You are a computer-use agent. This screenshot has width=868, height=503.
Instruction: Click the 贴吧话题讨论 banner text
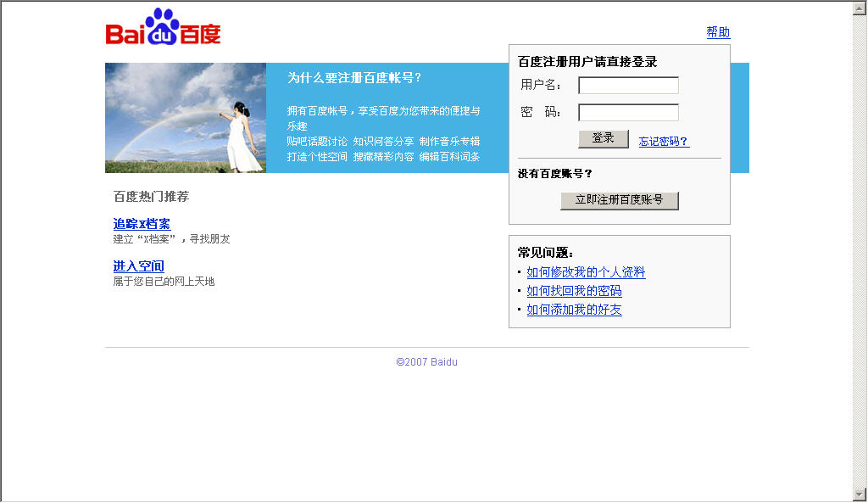click(317, 142)
